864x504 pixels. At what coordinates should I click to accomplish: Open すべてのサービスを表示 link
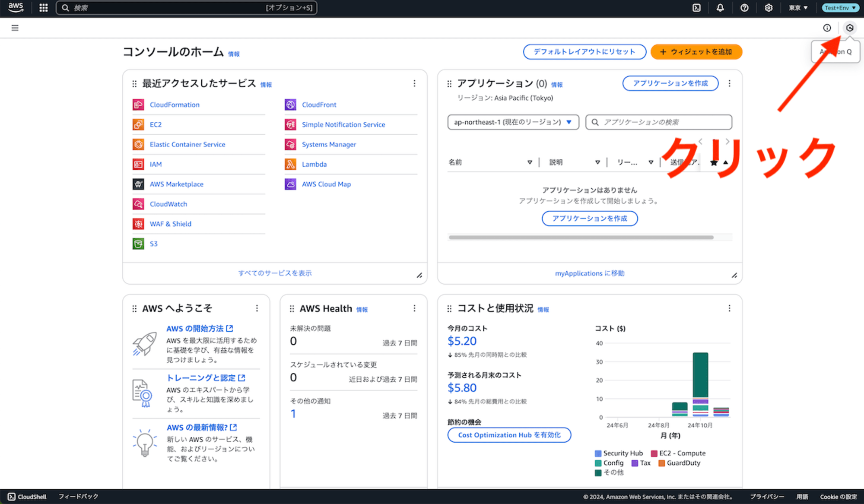point(275,273)
